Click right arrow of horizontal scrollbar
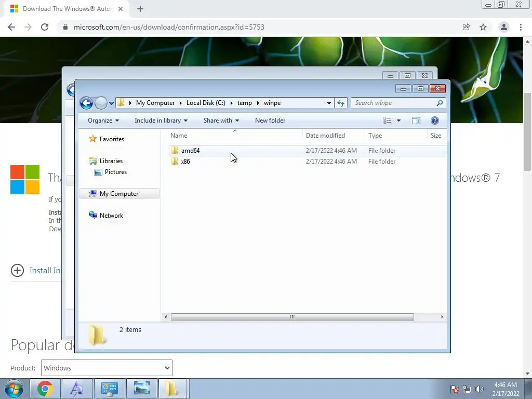Image resolution: width=532 pixels, height=399 pixels. (x=442, y=317)
